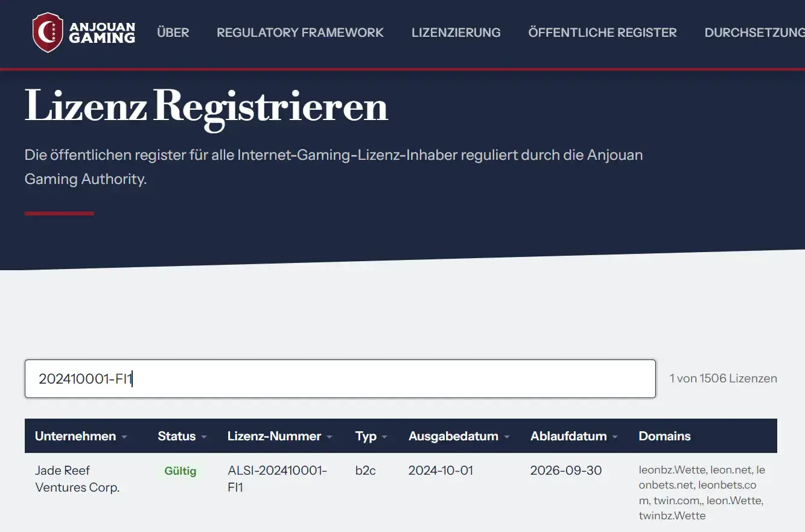Click the Gültig status label
Image resolution: width=805 pixels, height=532 pixels.
[x=180, y=471]
